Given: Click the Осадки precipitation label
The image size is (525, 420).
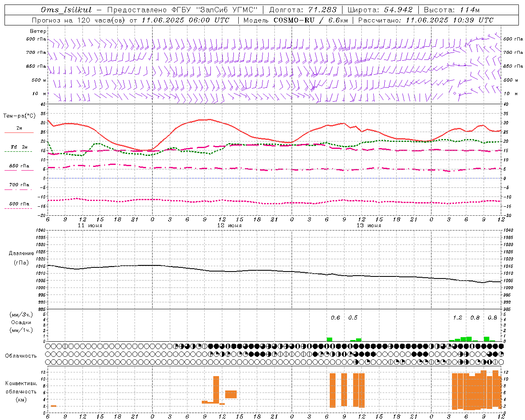Looking at the screenshot, I should (21, 322).
